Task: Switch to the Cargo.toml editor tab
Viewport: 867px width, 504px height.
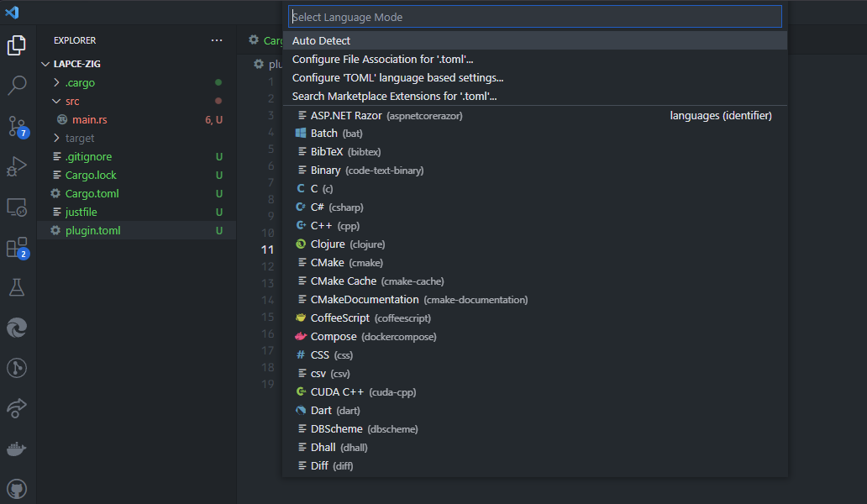Action: point(267,39)
